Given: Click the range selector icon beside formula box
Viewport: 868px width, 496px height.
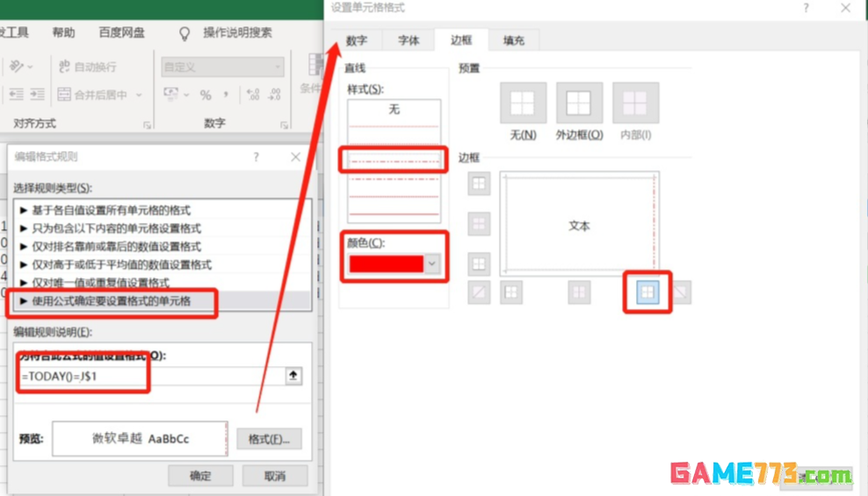Looking at the screenshot, I should (x=293, y=376).
